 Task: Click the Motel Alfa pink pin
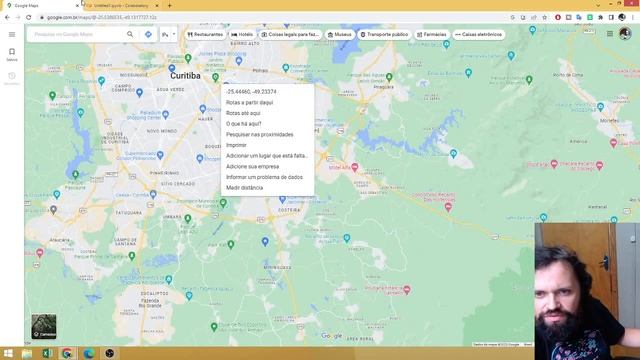pyautogui.click(x=355, y=167)
